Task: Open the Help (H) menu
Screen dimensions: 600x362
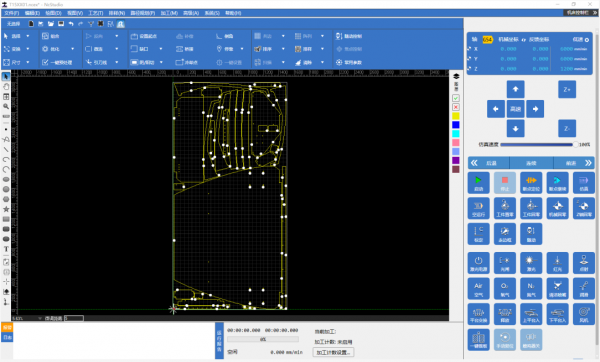Action: [233, 13]
